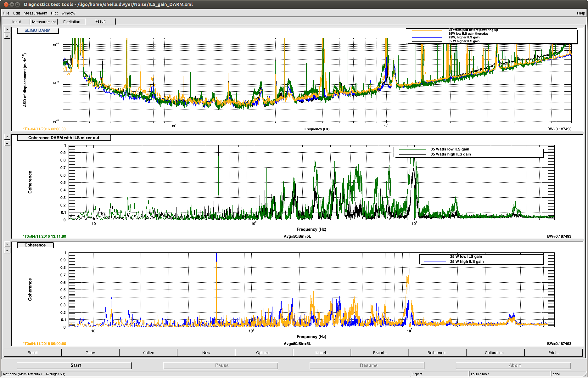Click the '35W low ILS gain thursday' legend entry
588x378 pixels.
pyautogui.click(x=468, y=34)
